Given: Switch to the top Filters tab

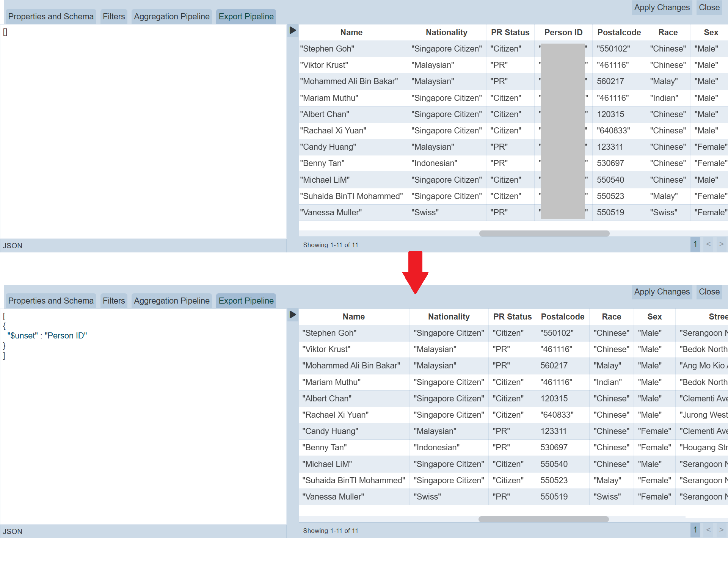Looking at the screenshot, I should [113, 17].
